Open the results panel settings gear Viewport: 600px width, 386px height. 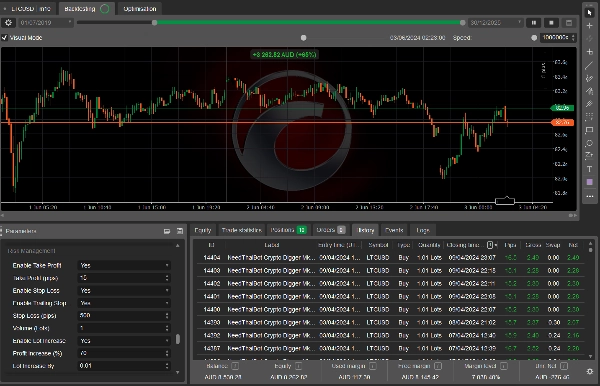(590, 371)
